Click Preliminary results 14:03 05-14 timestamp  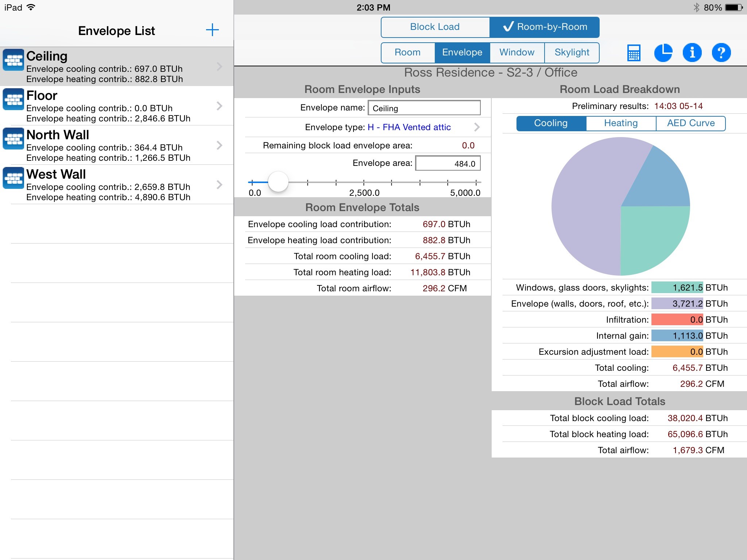click(x=678, y=106)
